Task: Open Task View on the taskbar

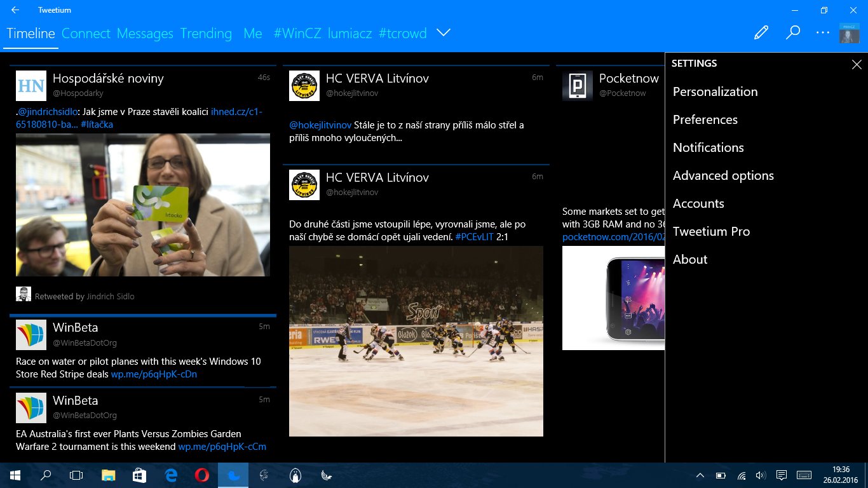Action: click(76, 475)
